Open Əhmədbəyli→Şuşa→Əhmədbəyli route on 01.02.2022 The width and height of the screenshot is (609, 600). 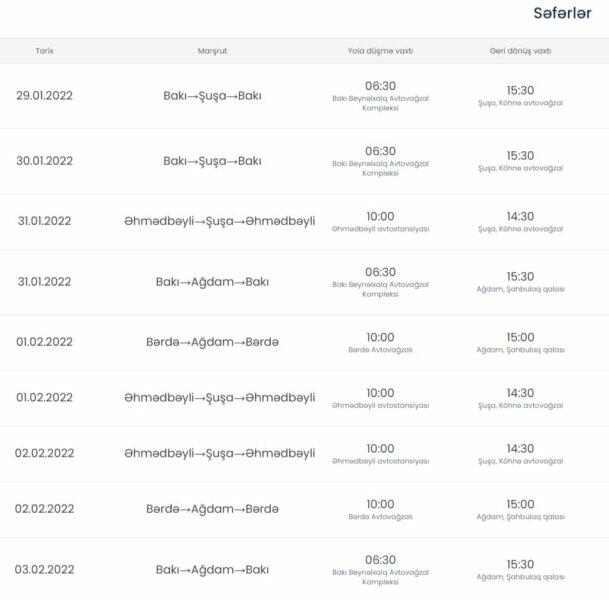point(219,398)
